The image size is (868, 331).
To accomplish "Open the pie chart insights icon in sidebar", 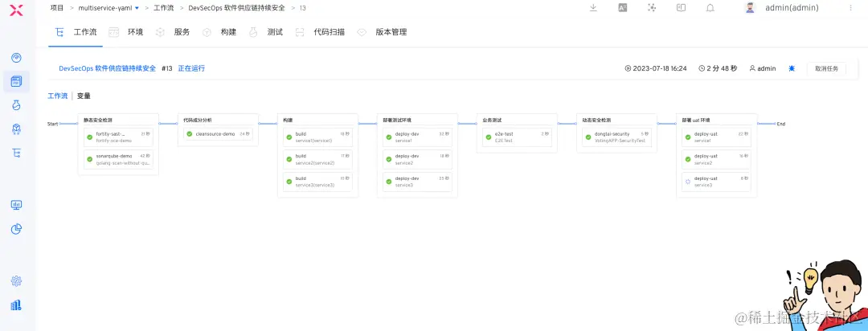I will pyautogui.click(x=17, y=229).
